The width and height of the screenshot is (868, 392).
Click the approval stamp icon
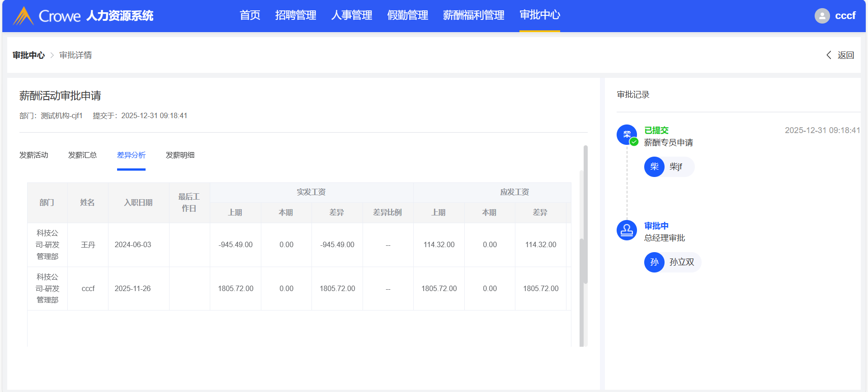pos(627,230)
